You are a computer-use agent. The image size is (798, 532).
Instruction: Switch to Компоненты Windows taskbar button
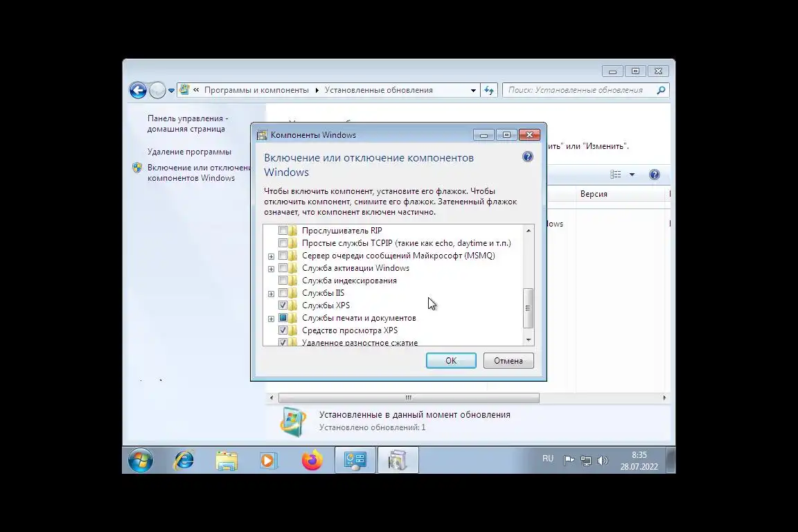398,460
